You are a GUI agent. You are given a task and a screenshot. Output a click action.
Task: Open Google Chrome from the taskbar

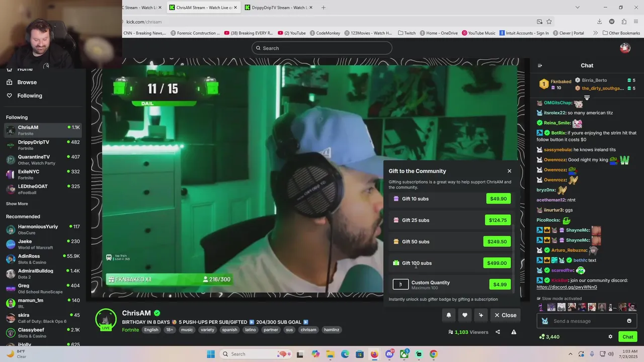pyautogui.click(x=433, y=354)
